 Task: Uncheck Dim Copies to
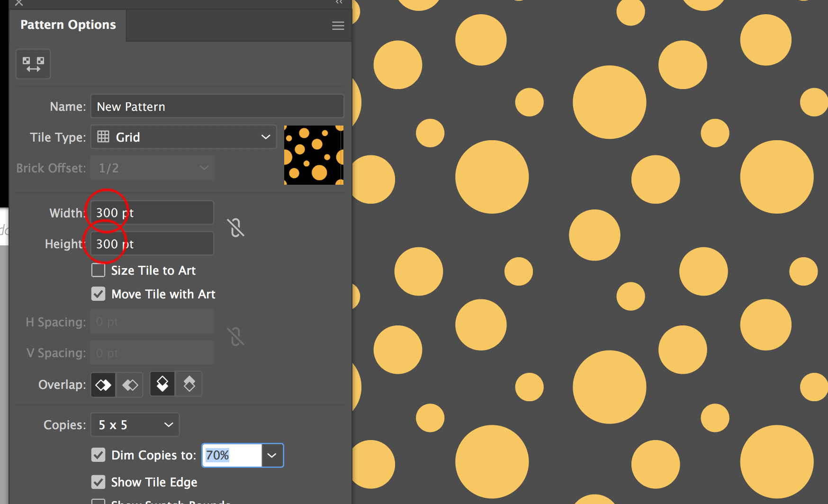pos(98,455)
